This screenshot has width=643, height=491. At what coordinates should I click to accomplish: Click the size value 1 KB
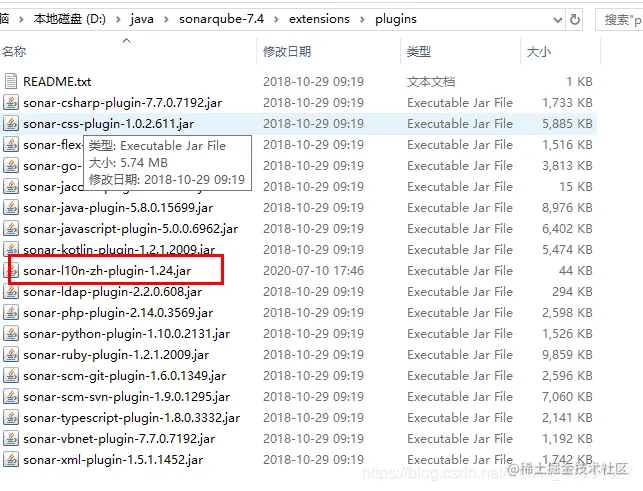[579, 82]
